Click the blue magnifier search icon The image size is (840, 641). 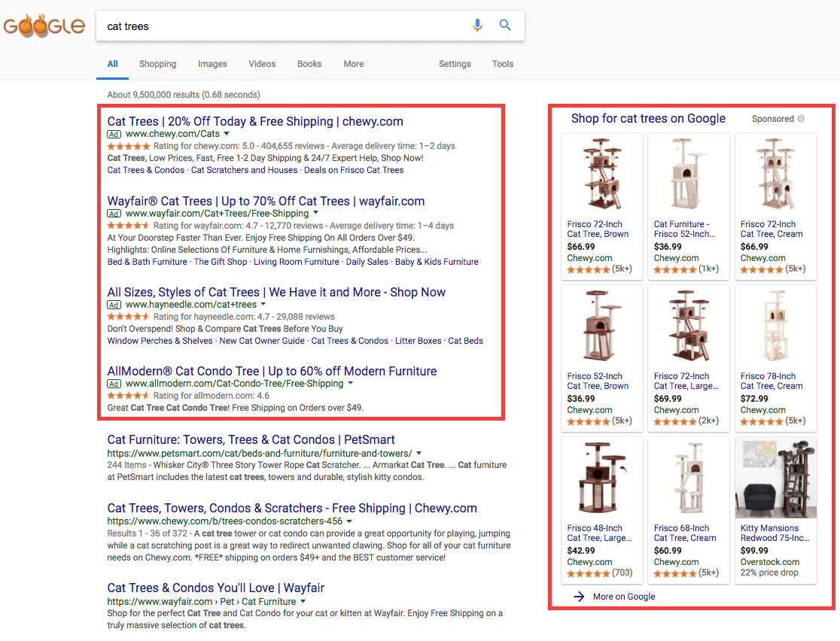click(505, 25)
